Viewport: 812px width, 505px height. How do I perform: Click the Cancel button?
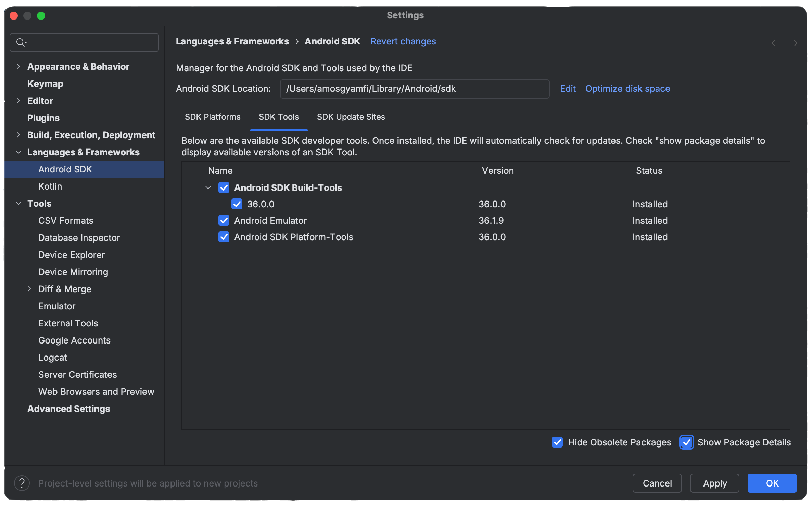657,483
